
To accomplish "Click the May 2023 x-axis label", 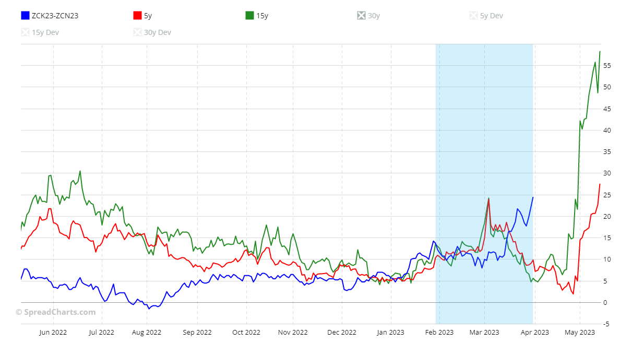I will pos(579,332).
